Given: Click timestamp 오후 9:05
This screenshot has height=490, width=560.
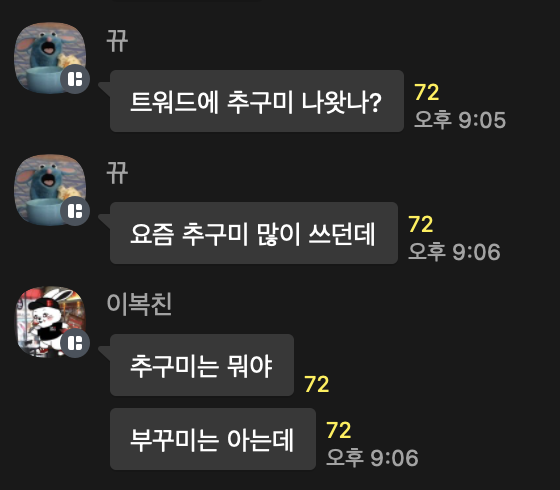Looking at the screenshot, I should (x=460, y=120).
